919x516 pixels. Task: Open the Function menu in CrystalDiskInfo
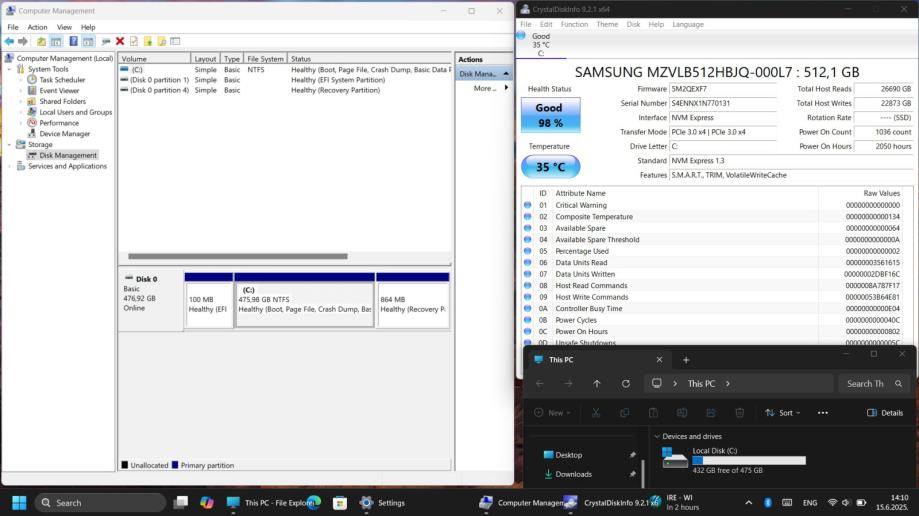574,24
